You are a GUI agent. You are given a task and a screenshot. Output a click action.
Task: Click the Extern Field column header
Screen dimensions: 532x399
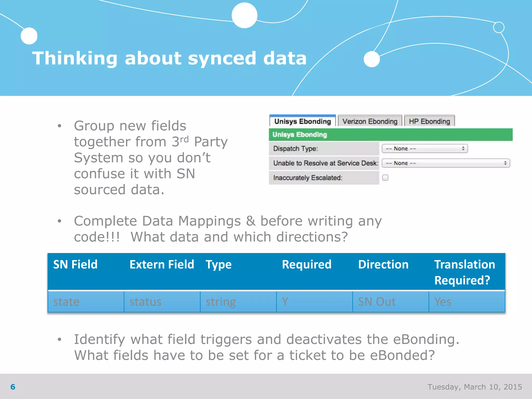(162, 264)
